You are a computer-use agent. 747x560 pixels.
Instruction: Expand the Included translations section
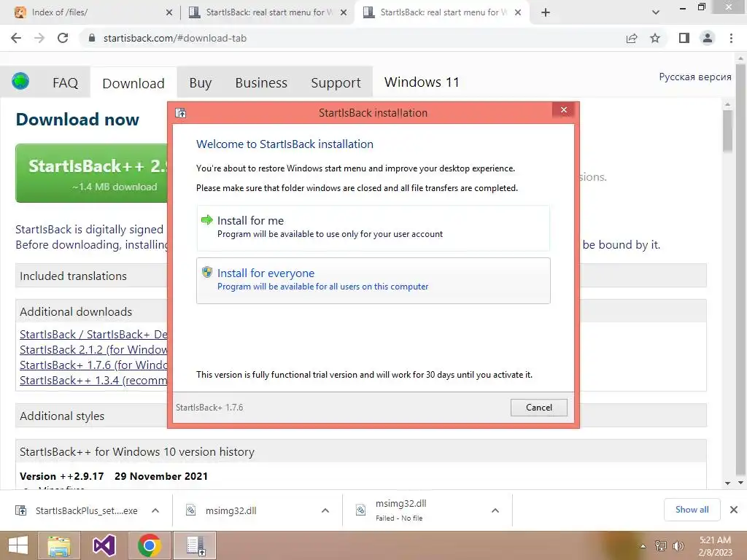(x=91, y=276)
